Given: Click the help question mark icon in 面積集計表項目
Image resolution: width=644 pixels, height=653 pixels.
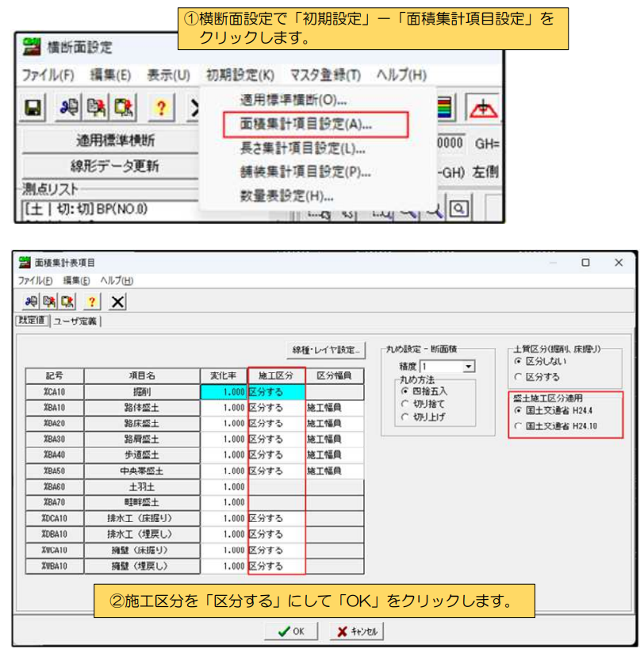Looking at the screenshot, I should 91,301.
